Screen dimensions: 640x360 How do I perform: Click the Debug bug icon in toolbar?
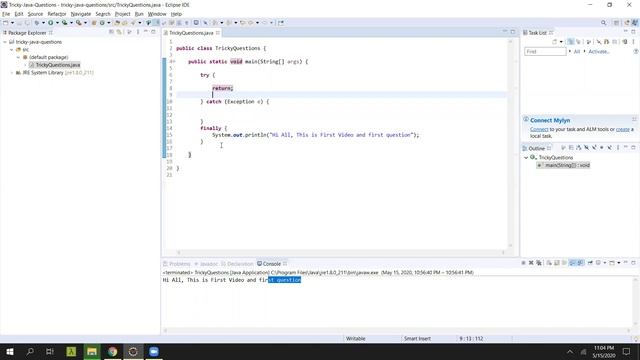coord(37,23)
